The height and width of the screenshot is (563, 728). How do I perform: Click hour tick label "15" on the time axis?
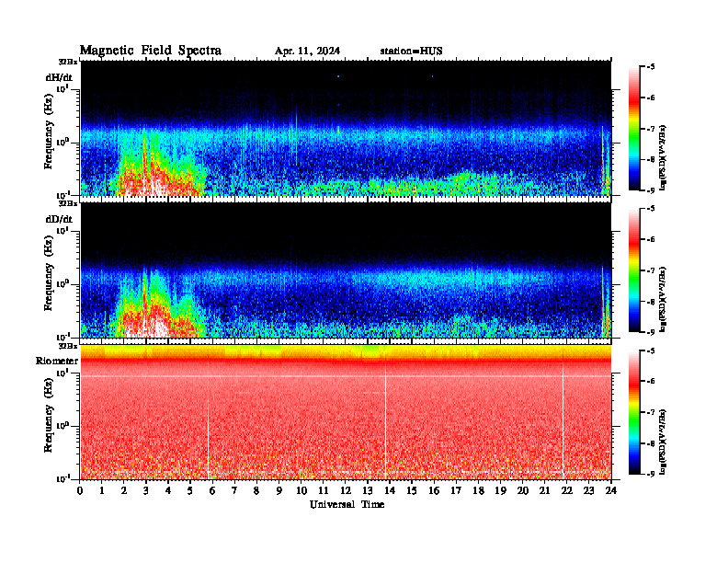[x=412, y=490]
